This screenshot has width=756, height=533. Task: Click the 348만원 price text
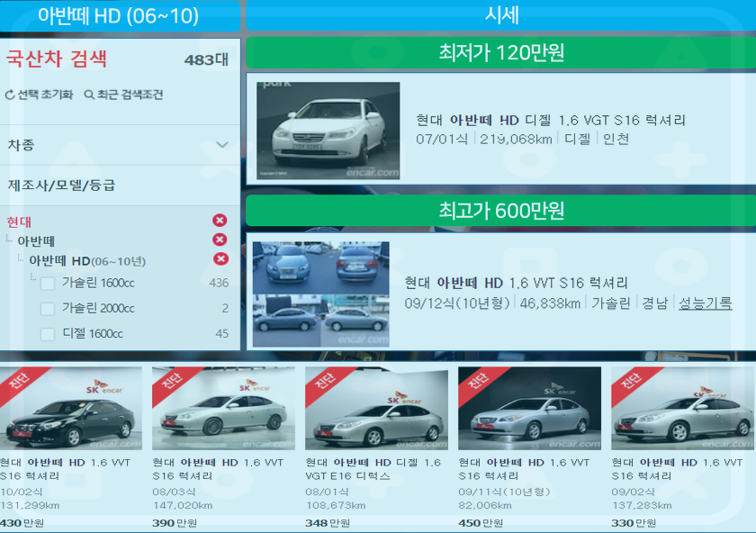click(328, 523)
